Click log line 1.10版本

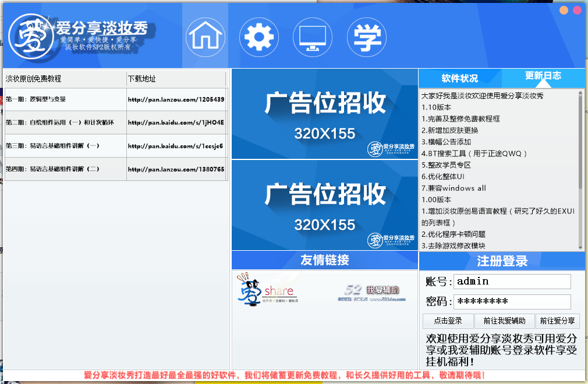click(x=437, y=107)
